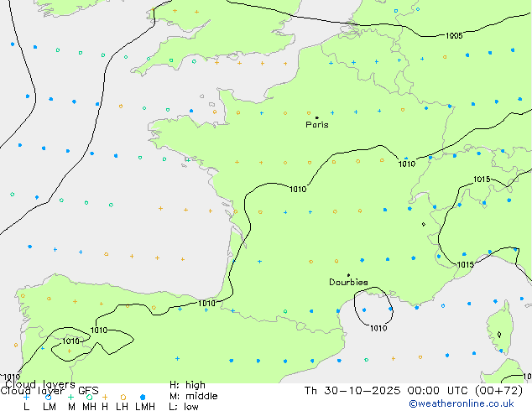Click the Paris city label

[317, 125]
